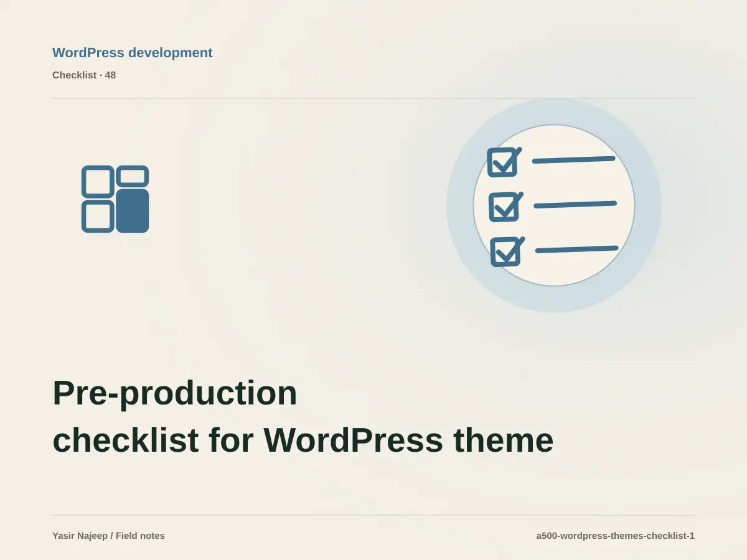
Task: Click the circular checklist illustration
Action: [554, 205]
